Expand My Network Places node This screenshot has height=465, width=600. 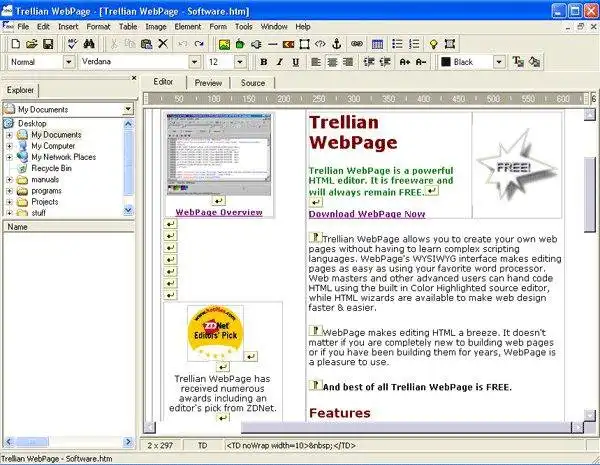pyautogui.click(x=10, y=157)
